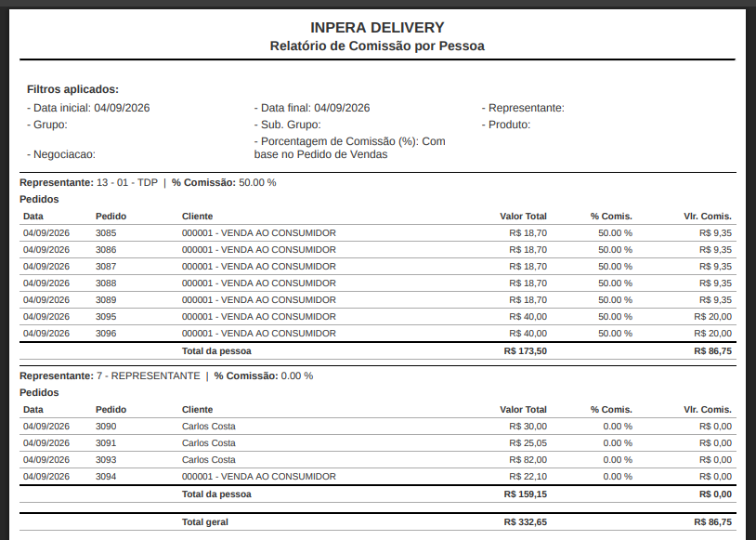Click the R$ 25,05 value of order 3091

click(528, 443)
